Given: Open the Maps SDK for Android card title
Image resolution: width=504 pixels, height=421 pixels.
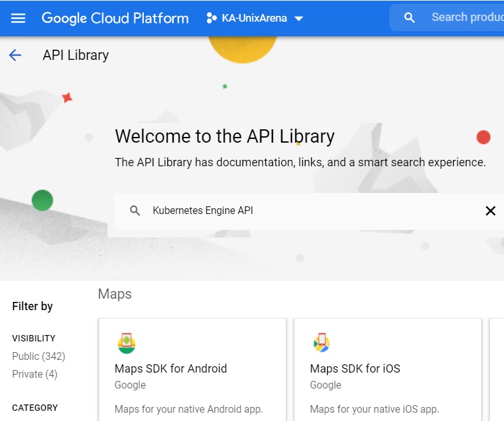Looking at the screenshot, I should tap(171, 368).
